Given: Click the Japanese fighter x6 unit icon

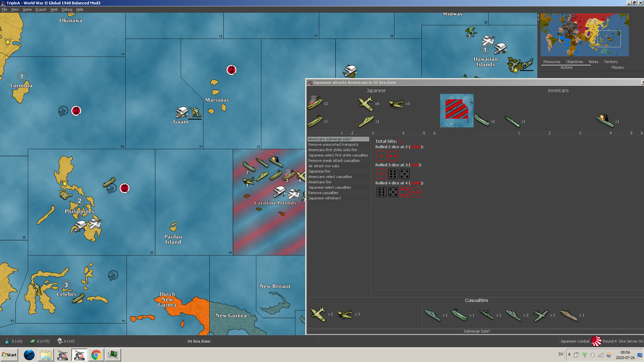Looking at the screenshot, I should [366, 104].
